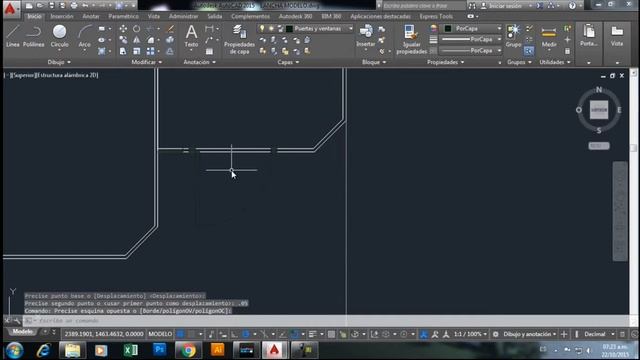Click the Print icon in quick access toolbar
This screenshot has height=360, width=640.
coord(74,6)
